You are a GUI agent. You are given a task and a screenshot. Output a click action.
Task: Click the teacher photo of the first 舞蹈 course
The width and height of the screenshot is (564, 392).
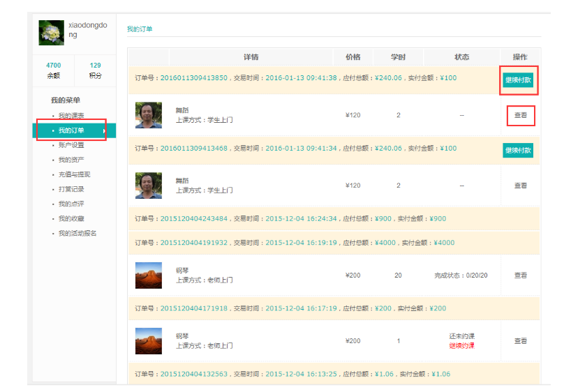pyautogui.click(x=148, y=115)
